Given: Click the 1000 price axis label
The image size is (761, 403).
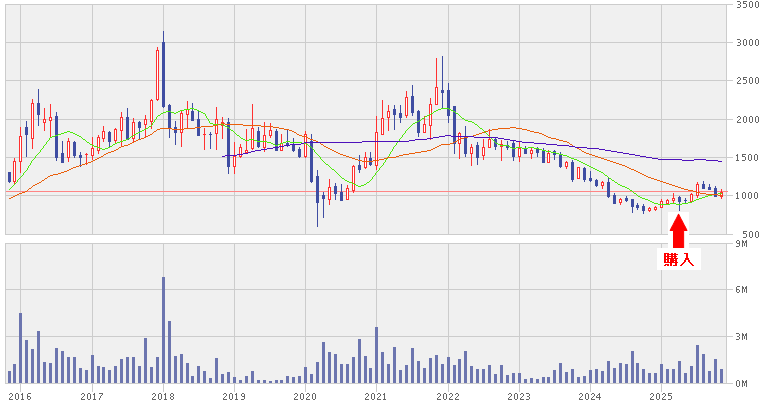Looking at the screenshot, I should [746, 196].
